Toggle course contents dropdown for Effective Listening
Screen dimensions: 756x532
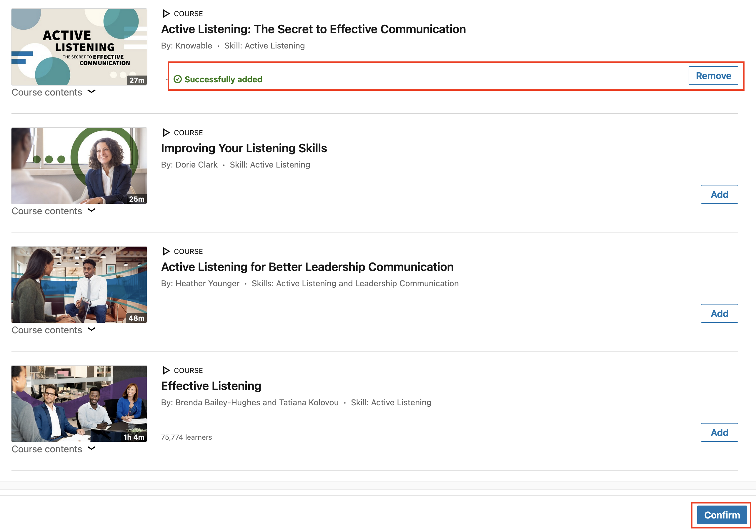(x=54, y=449)
